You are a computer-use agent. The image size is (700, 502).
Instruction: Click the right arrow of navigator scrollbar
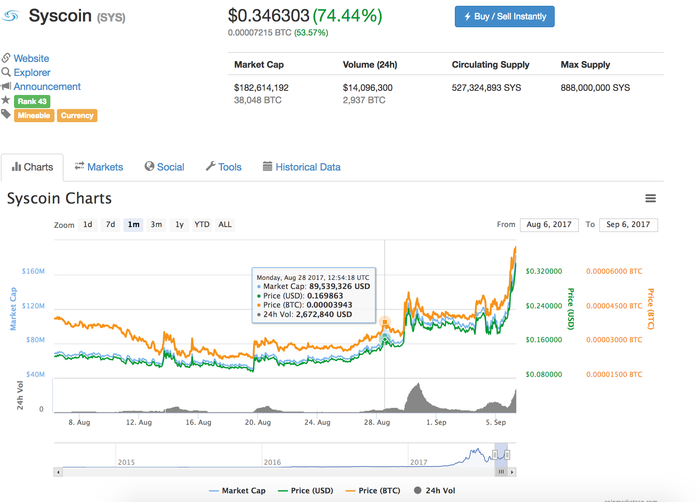(512, 472)
